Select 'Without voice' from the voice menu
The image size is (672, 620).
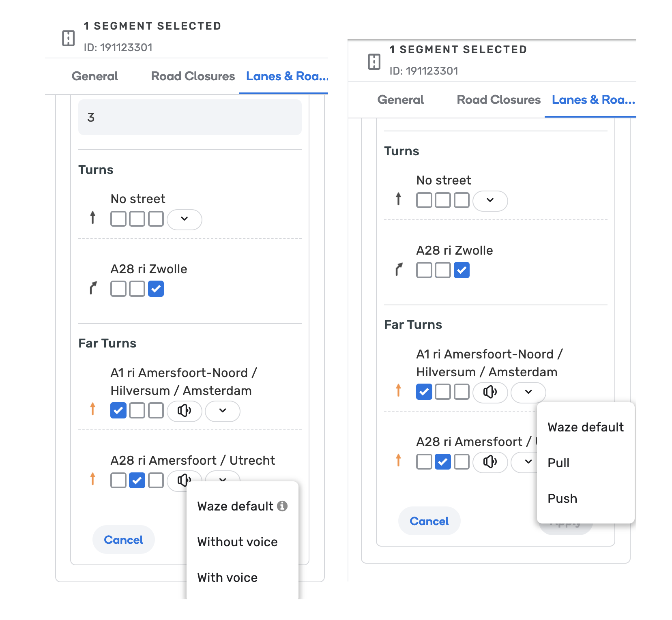coord(237,542)
